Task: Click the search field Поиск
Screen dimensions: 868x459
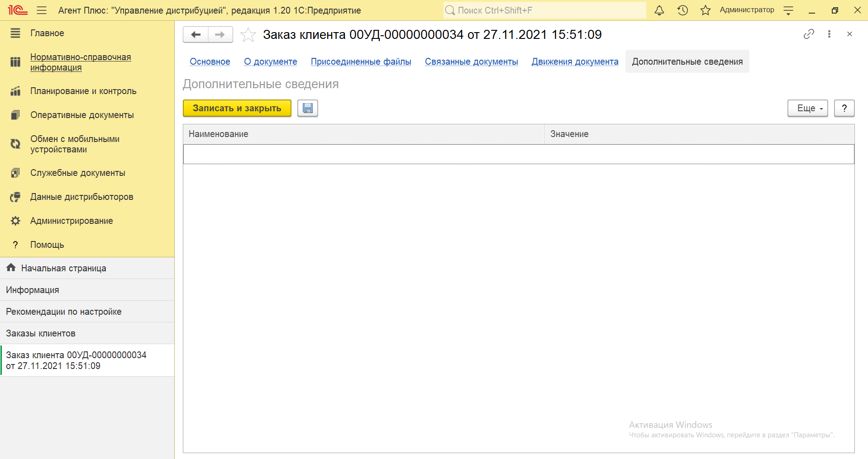Action: (545, 10)
